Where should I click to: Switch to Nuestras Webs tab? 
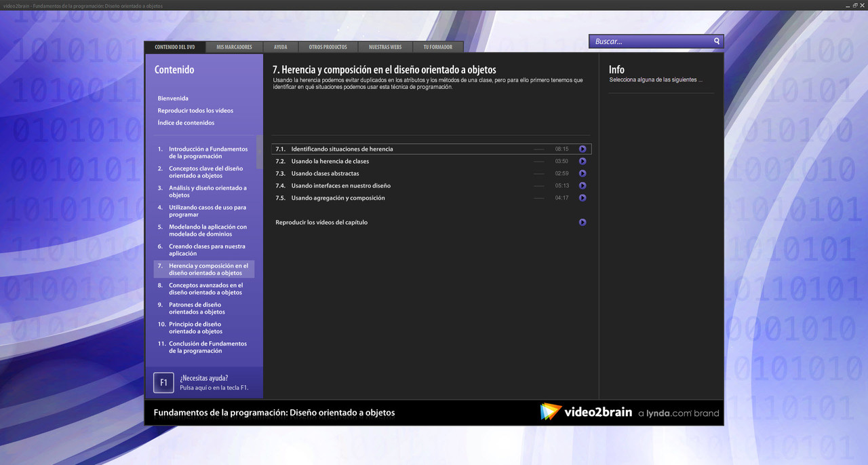tap(385, 47)
